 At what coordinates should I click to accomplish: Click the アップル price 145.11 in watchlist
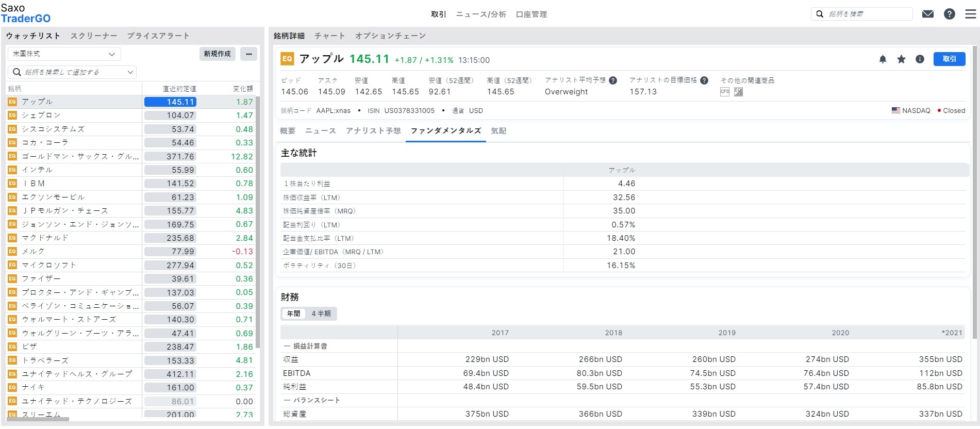pos(170,102)
